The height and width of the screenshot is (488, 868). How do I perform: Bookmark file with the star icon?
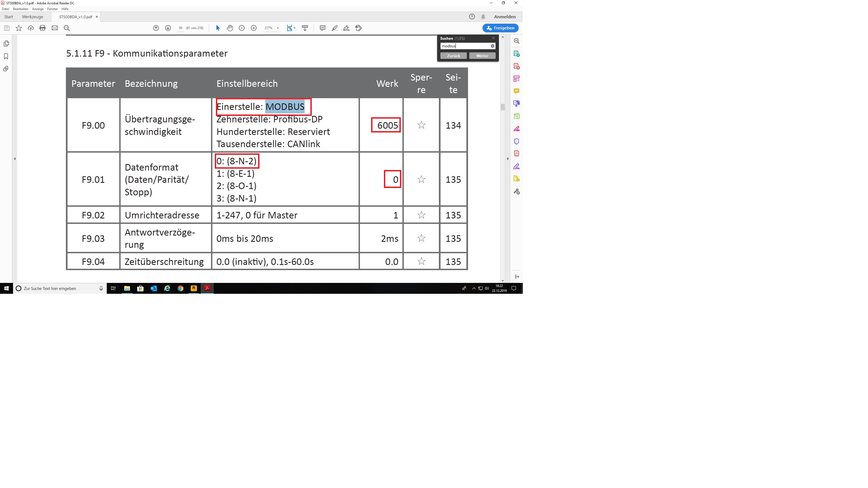coord(19,28)
